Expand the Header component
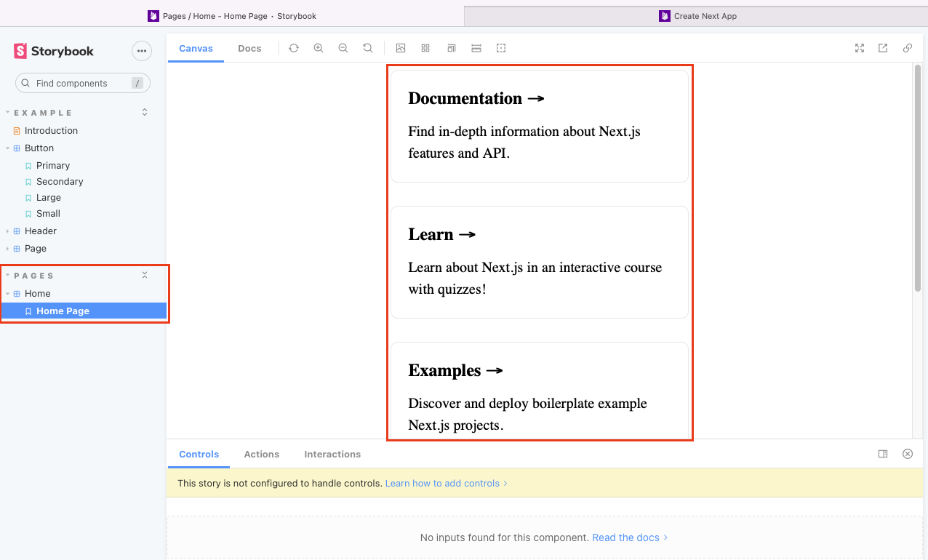Image resolution: width=928 pixels, height=560 pixels. (41, 231)
